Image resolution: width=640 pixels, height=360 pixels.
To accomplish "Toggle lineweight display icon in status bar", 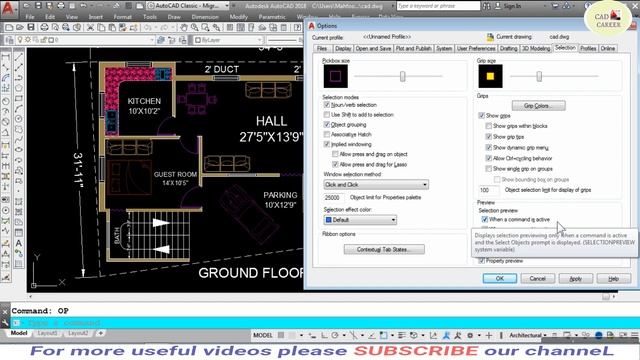I will (402, 335).
